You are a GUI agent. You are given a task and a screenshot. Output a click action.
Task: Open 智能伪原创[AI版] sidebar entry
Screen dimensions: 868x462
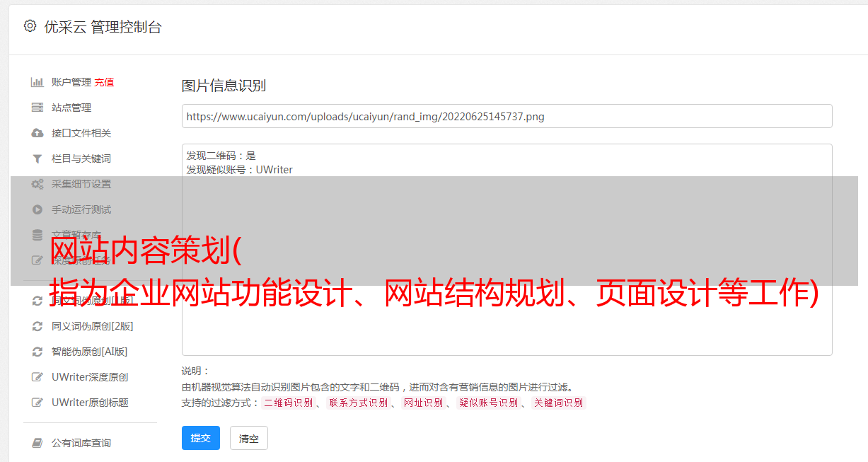coord(90,352)
